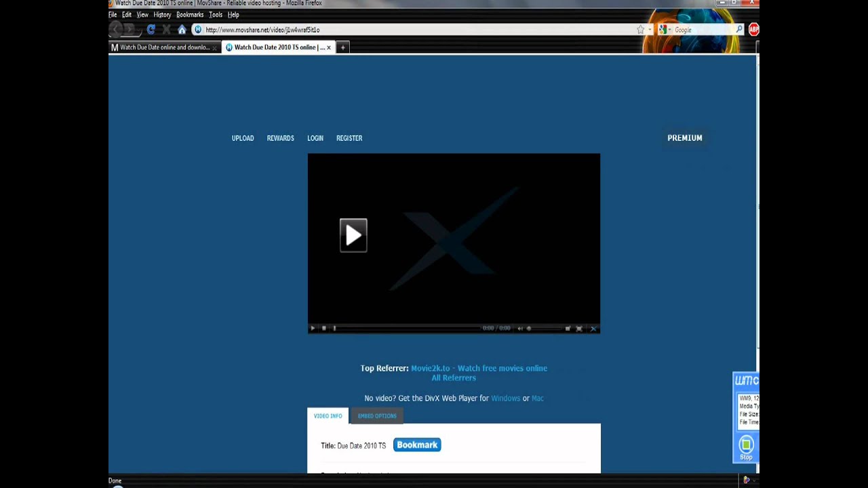868x488 pixels.
Task: Click the Mac DivX player download link
Action: click(538, 399)
